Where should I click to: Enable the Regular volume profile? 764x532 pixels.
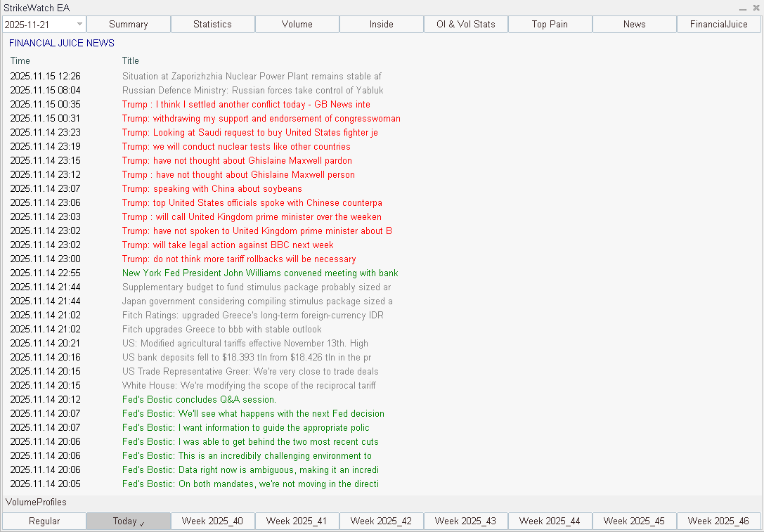tap(44, 521)
